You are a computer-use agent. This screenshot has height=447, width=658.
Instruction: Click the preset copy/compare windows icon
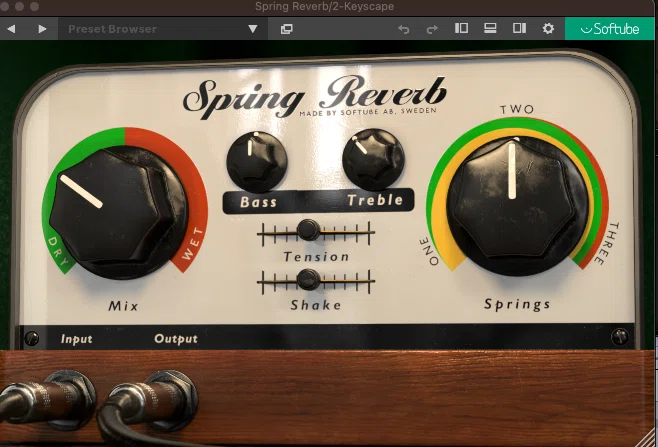(x=287, y=29)
